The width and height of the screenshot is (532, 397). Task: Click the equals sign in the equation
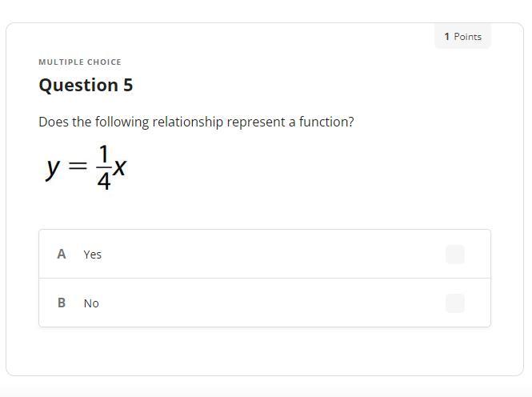(78, 166)
